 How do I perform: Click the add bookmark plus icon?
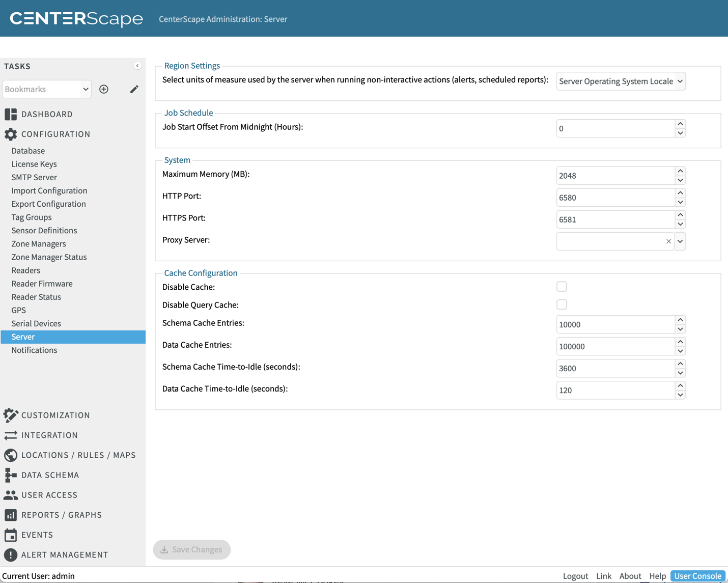[x=104, y=89]
